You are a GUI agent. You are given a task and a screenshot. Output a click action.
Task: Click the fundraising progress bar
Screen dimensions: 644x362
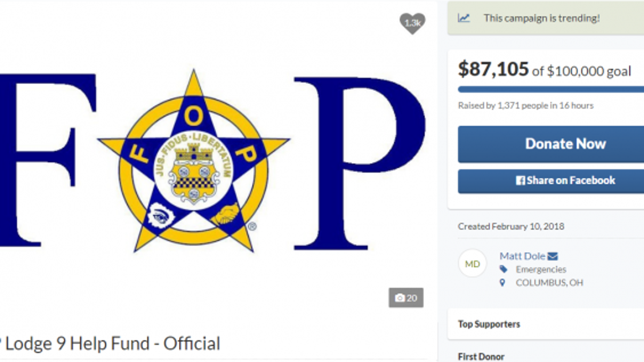(551, 89)
